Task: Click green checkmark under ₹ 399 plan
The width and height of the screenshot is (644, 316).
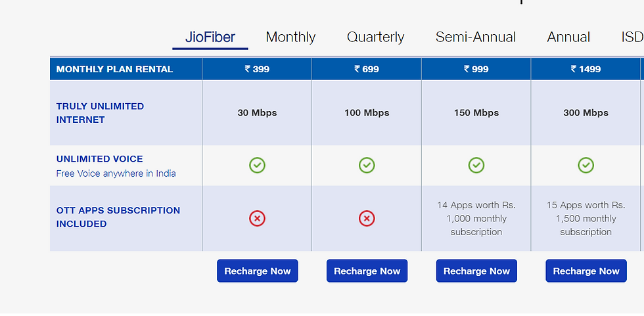Action: (257, 165)
